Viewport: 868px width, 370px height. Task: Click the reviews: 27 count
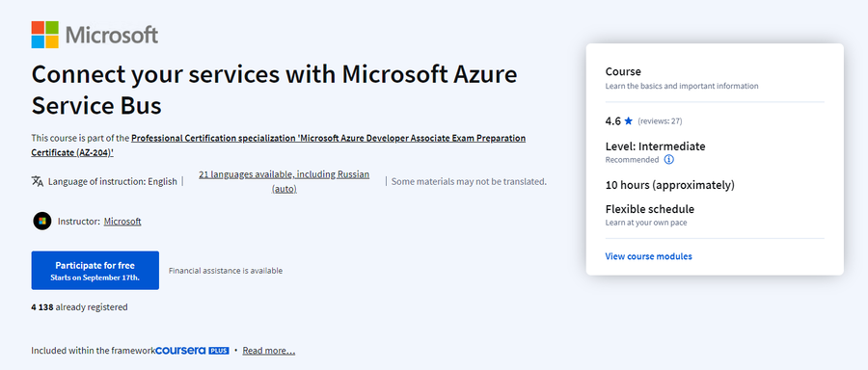point(660,121)
